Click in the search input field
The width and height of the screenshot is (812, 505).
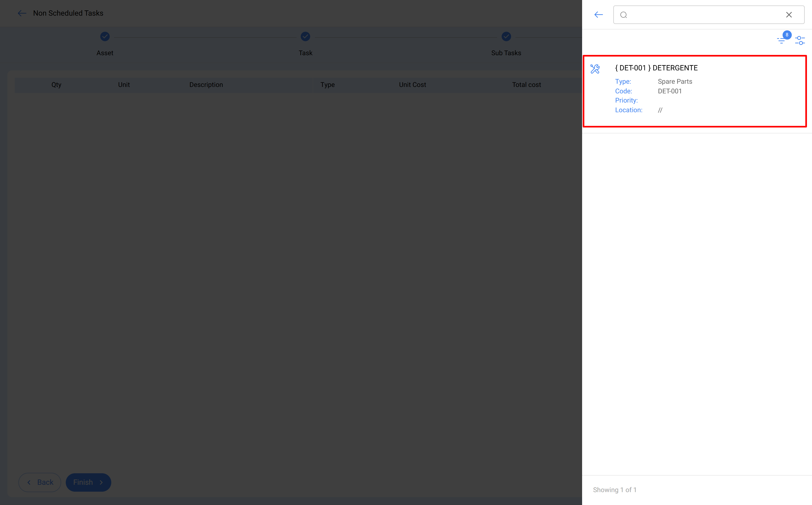pos(709,15)
